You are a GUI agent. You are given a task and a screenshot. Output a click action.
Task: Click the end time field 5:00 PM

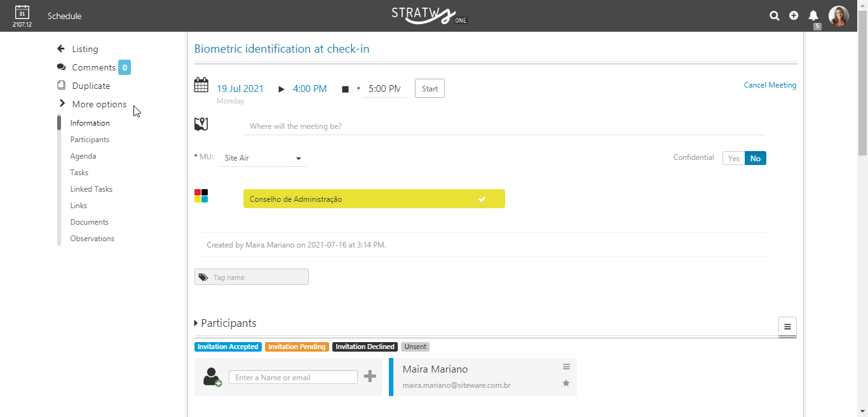(384, 89)
